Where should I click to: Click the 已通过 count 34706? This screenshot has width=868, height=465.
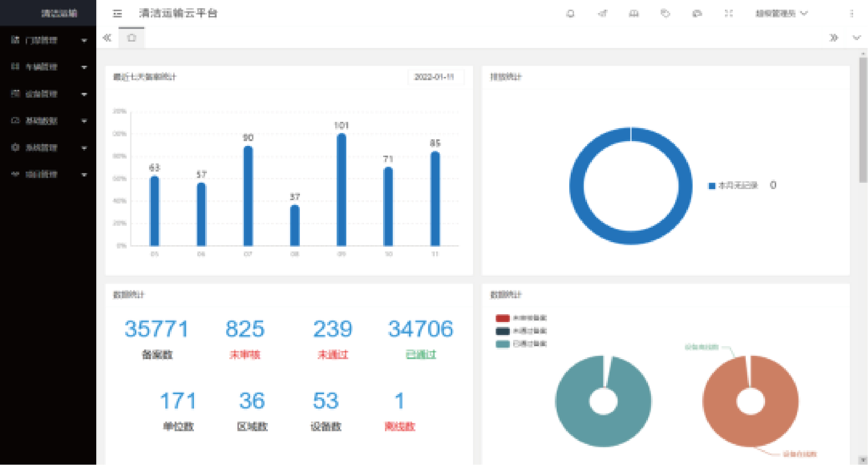tap(420, 329)
